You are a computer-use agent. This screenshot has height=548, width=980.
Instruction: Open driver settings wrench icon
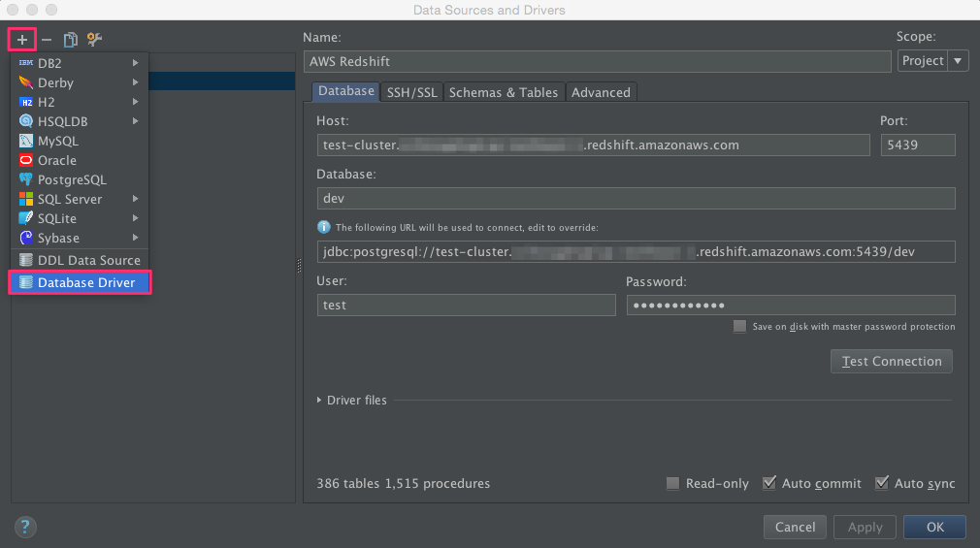[x=94, y=40]
